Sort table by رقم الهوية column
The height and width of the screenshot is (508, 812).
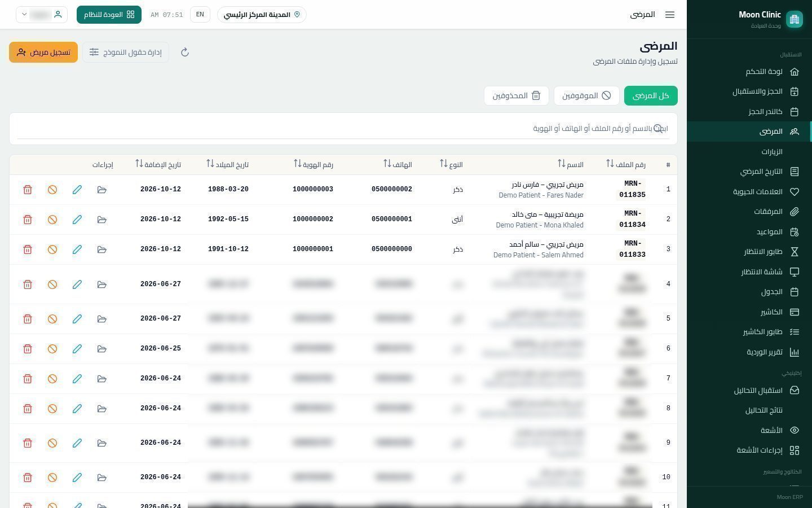click(x=298, y=164)
